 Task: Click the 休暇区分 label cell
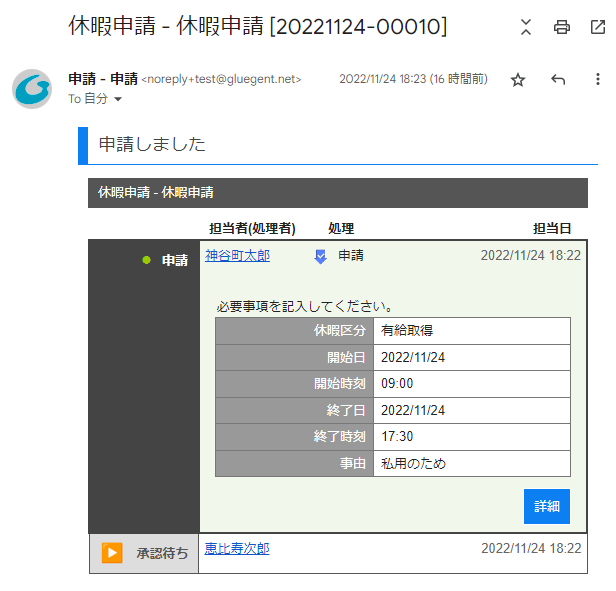pos(294,330)
